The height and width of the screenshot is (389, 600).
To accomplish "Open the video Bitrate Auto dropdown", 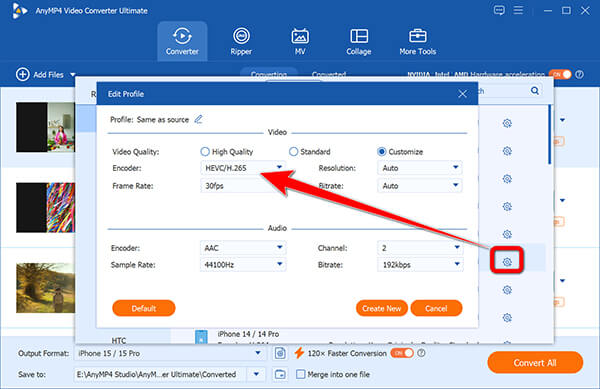I will click(x=420, y=186).
